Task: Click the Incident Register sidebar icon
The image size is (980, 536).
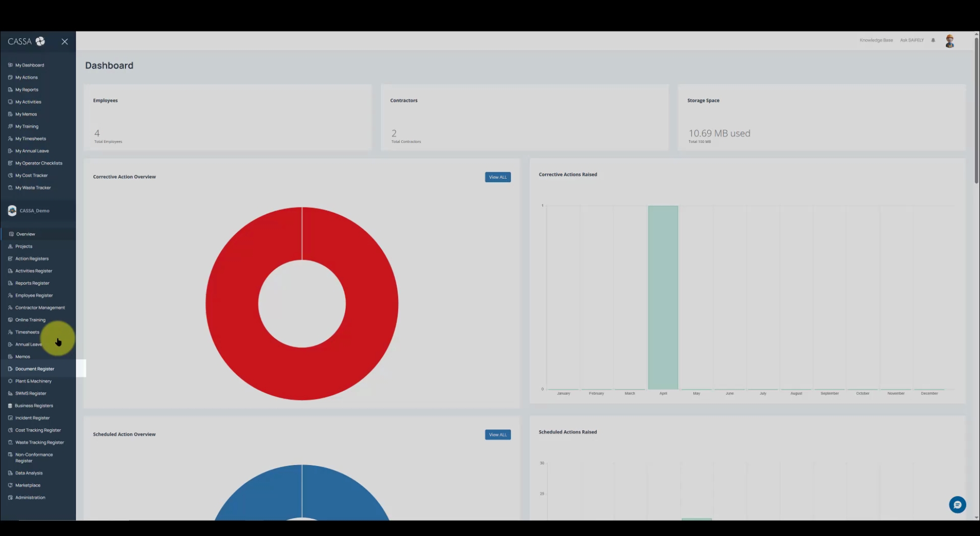Action: coord(10,418)
